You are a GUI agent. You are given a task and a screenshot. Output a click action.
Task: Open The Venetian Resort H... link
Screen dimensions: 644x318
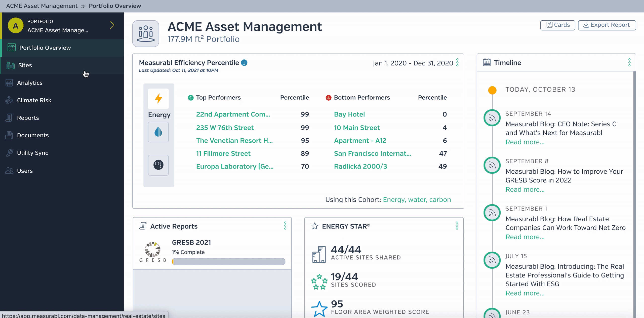point(234,141)
